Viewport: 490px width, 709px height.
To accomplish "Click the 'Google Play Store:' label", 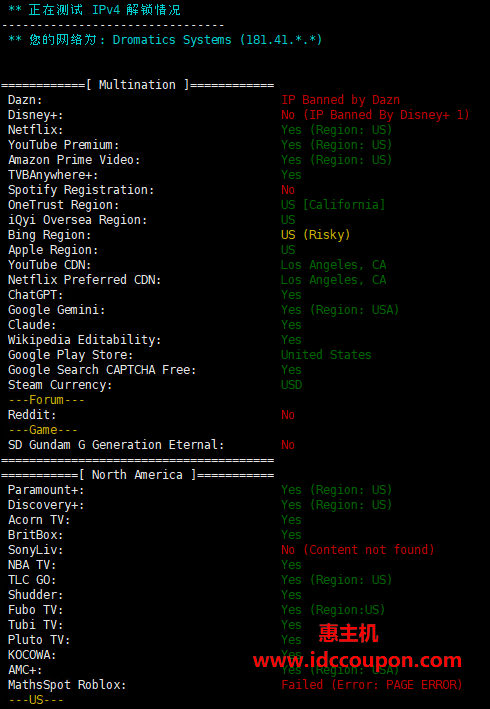I will 71,355.
